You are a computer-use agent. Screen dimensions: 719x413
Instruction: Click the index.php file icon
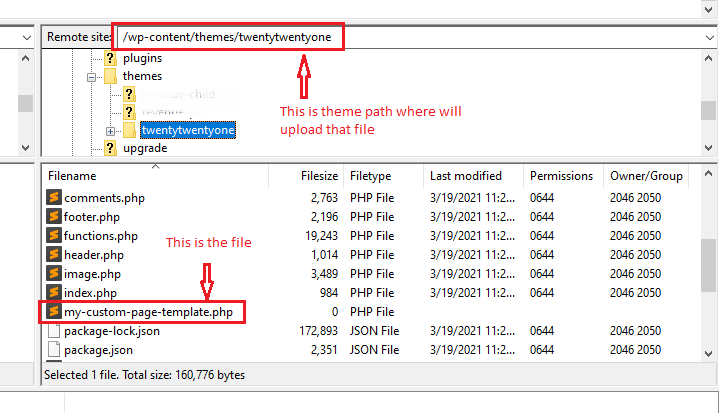(54, 293)
